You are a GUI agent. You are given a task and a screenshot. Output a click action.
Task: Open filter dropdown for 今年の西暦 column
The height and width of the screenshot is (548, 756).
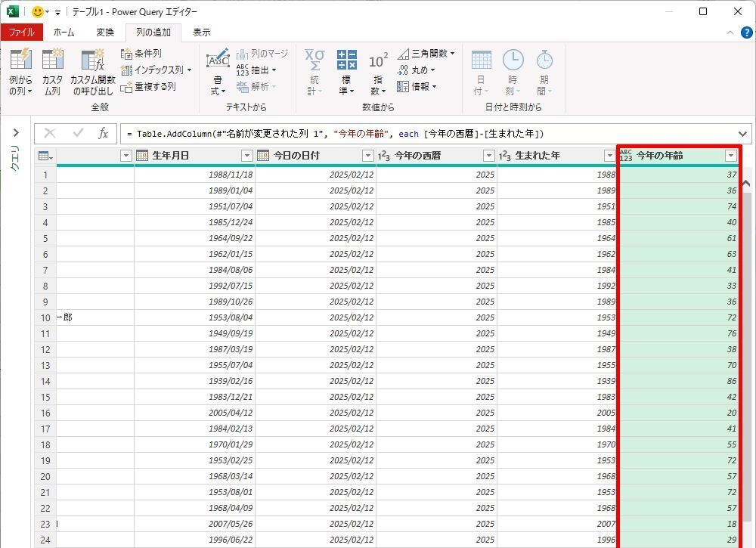[489, 156]
